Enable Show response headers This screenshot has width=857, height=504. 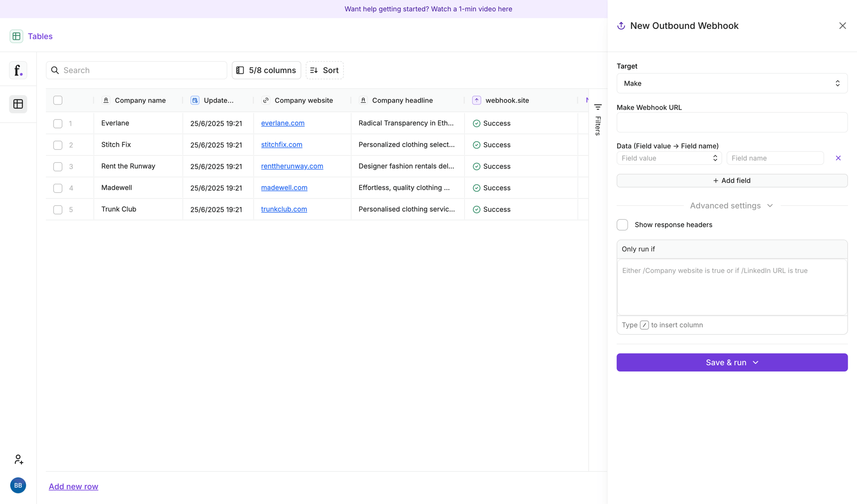coord(622,225)
